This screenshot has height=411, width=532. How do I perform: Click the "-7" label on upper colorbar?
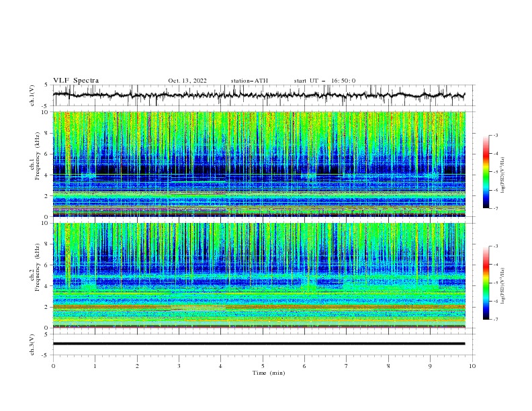[495, 208]
